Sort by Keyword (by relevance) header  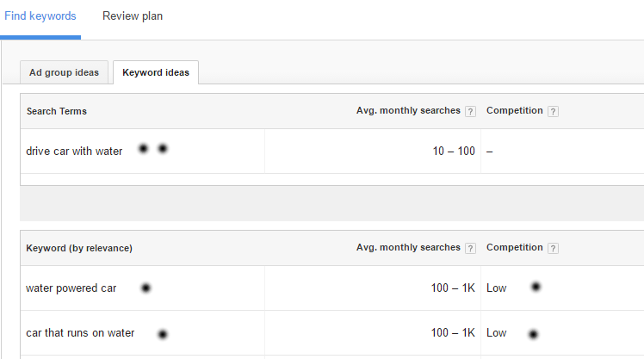(79, 248)
